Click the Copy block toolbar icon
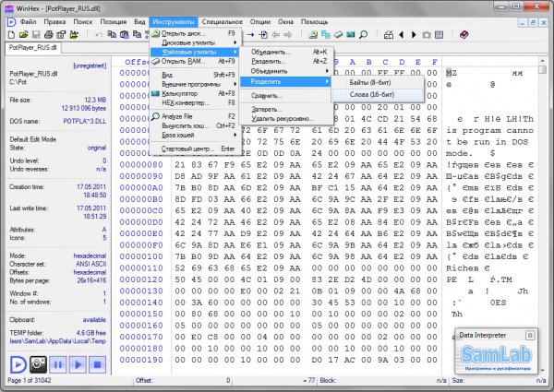 112,34
